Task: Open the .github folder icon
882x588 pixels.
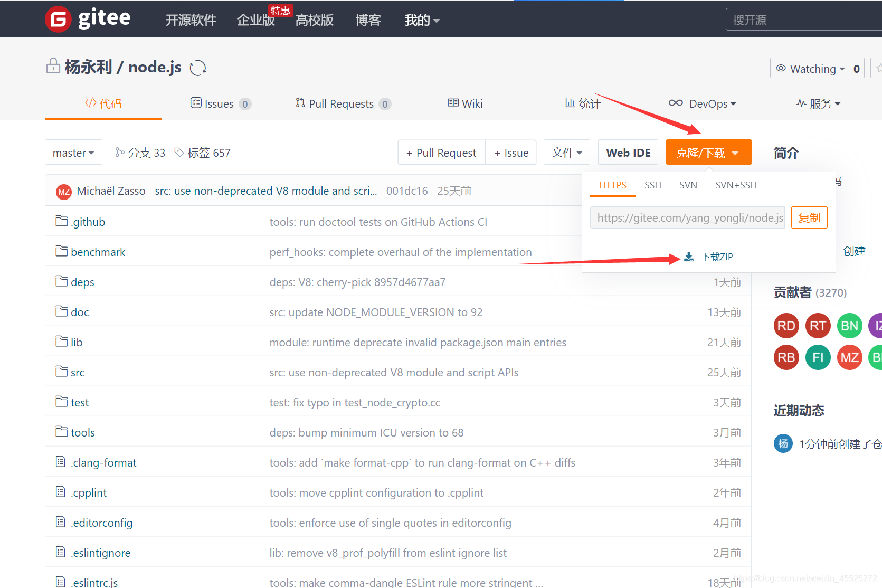Action: coord(62,221)
